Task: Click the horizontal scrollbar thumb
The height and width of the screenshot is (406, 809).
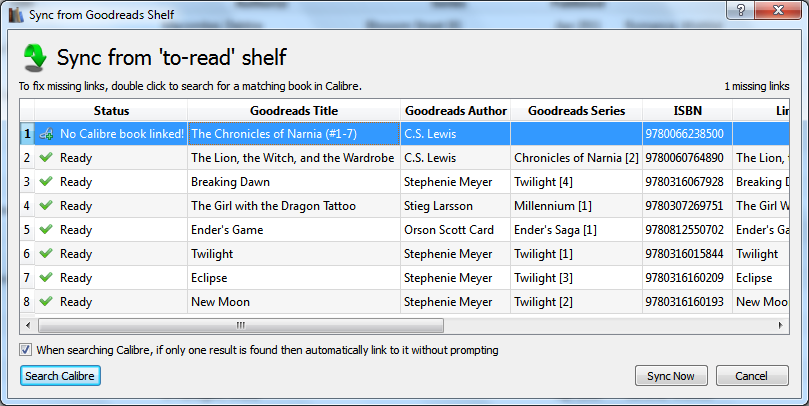Action: 240,325
